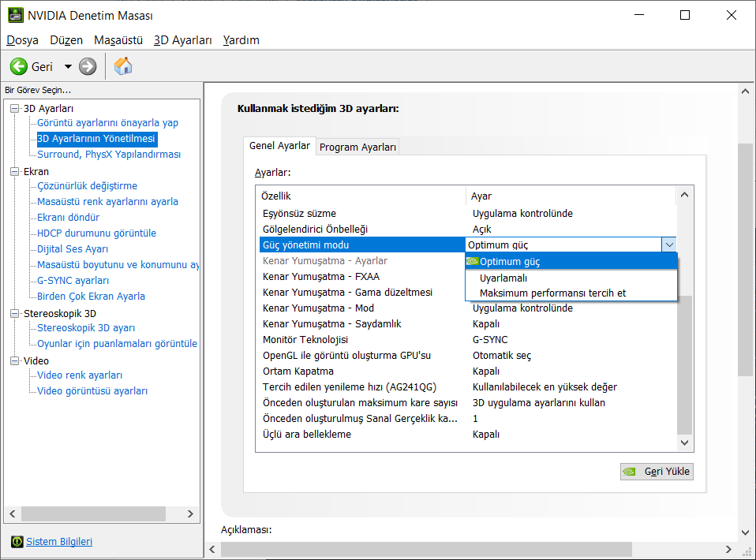Screen dimensions: 756x560
Task: Select Maksimum performansı tercih et option
Action: 552,293
